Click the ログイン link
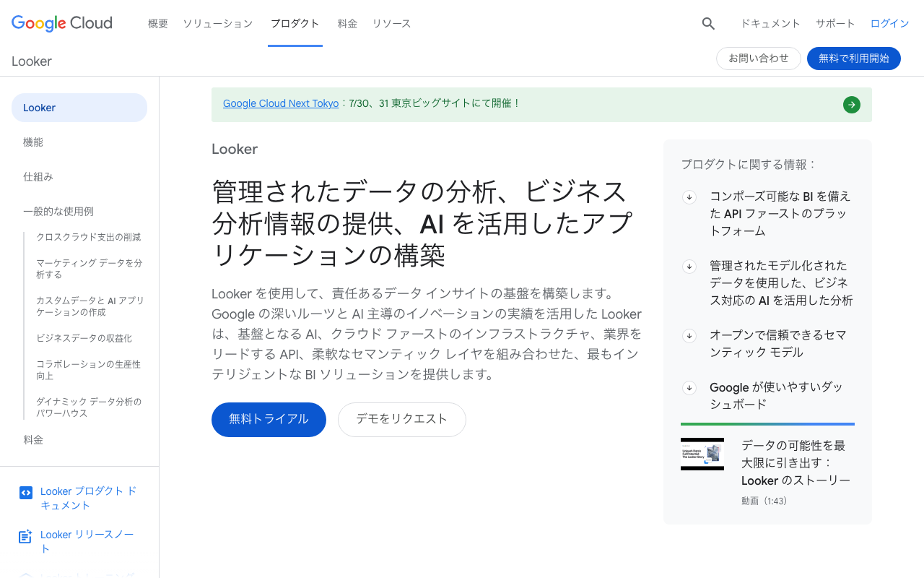The width and height of the screenshot is (924, 578). click(x=890, y=23)
